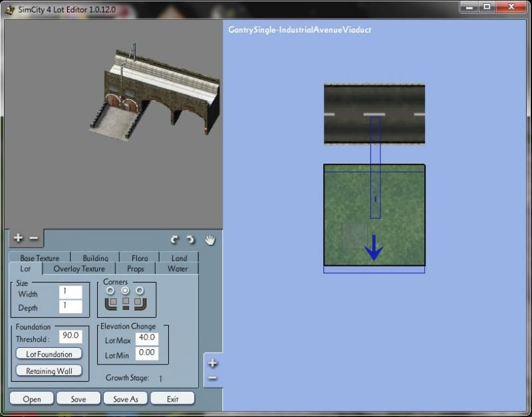The height and width of the screenshot is (417, 532).
Task: Rotate the preview counter-clockwise
Action: pyautogui.click(x=175, y=240)
